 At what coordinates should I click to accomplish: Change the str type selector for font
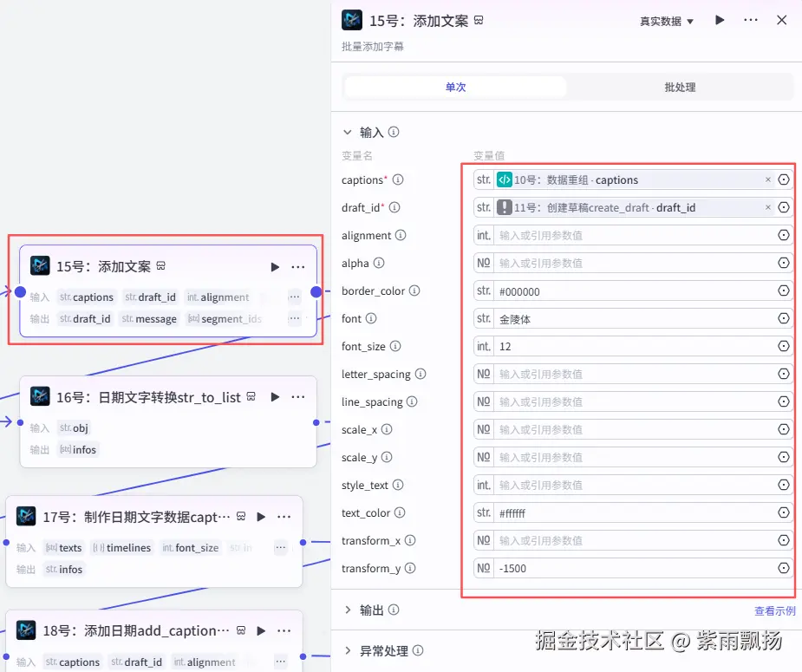coord(483,318)
